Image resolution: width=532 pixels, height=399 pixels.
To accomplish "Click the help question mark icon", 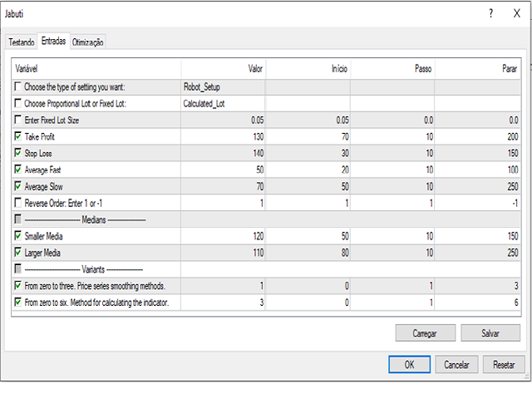I will 490,13.
